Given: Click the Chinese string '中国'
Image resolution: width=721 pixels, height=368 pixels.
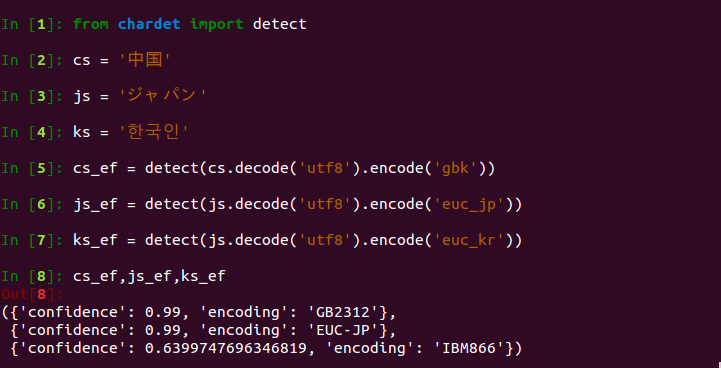Looking at the screenshot, I should tap(145, 60).
